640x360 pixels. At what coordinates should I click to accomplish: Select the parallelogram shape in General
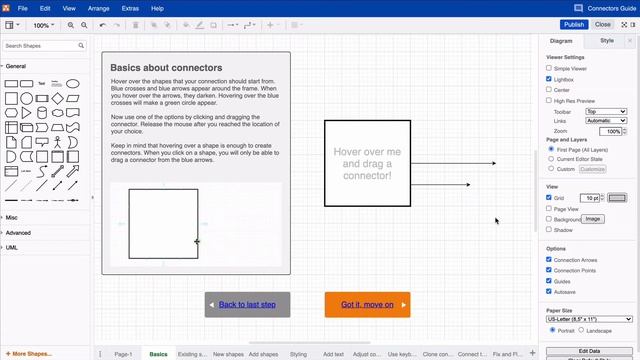pyautogui.click(x=73, y=98)
